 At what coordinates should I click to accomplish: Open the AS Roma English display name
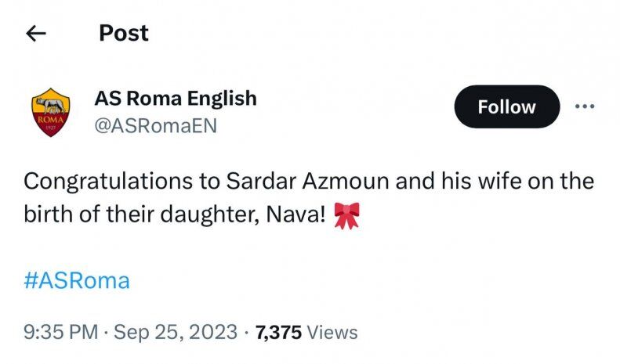pos(175,99)
